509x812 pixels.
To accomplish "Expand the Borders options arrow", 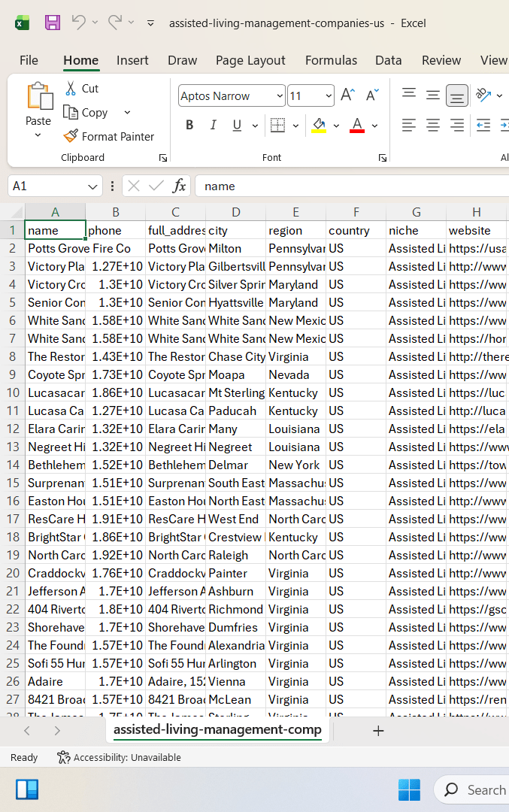I will coord(295,126).
